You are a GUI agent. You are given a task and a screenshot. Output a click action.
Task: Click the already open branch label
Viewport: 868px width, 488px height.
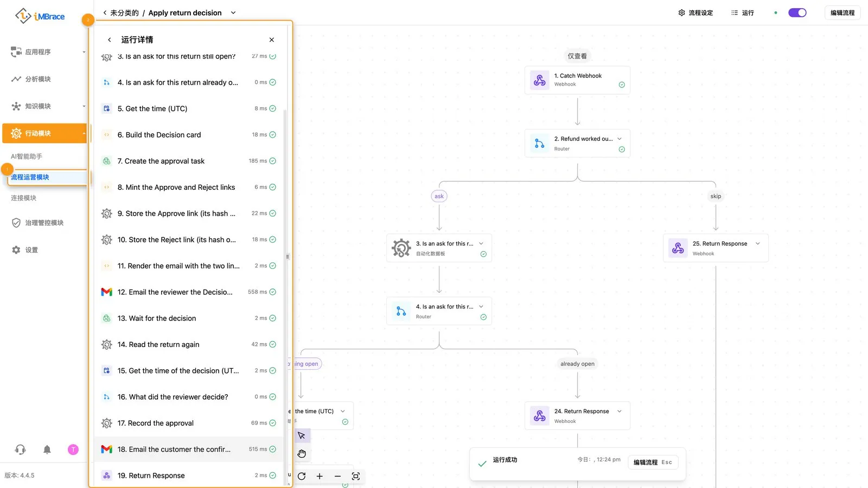pyautogui.click(x=577, y=364)
